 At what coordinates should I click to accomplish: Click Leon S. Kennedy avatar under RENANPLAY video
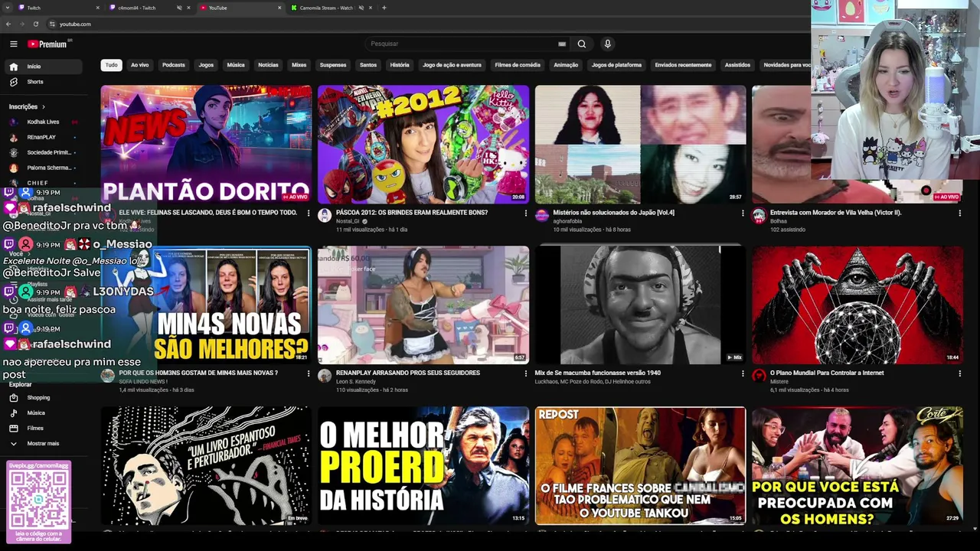325,376
